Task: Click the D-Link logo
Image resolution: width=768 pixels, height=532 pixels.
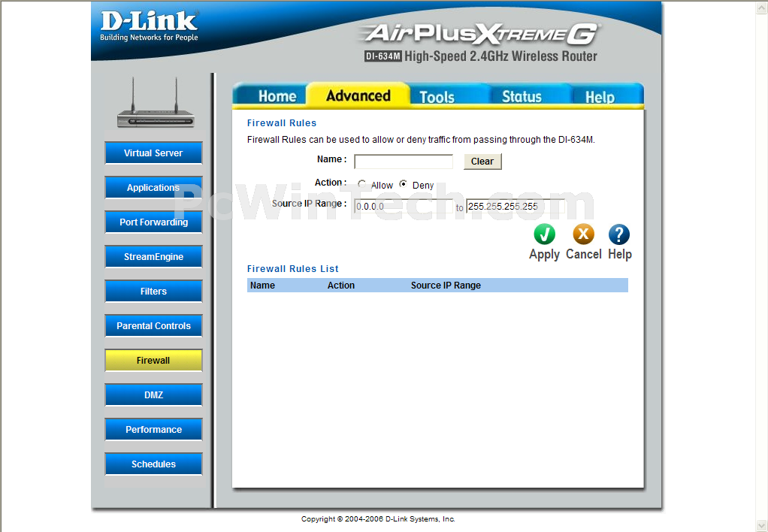Action: click(149, 26)
